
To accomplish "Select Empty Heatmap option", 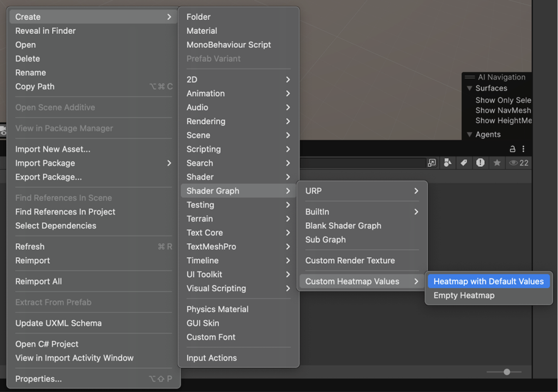I will pyautogui.click(x=488, y=295).
